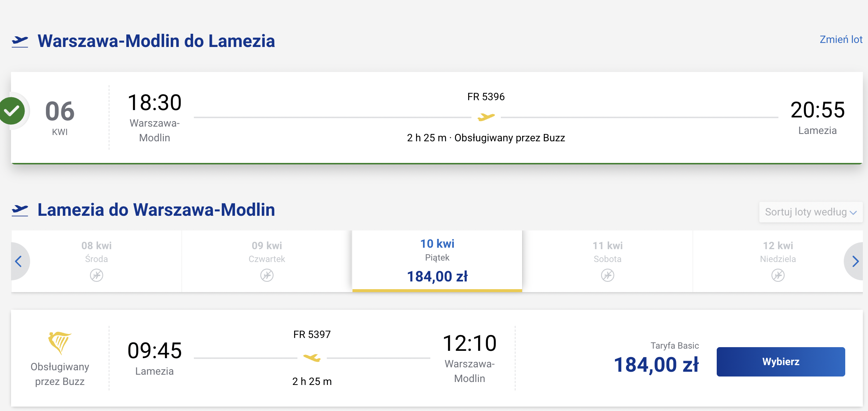This screenshot has height=411, width=868.
Task: Click the Ryanair harp logo
Action: pos(60,343)
